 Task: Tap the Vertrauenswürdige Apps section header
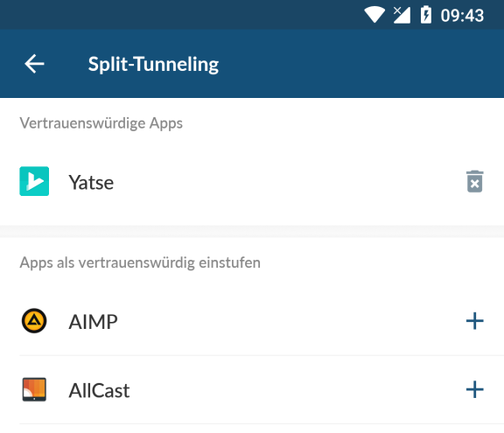[x=101, y=123]
